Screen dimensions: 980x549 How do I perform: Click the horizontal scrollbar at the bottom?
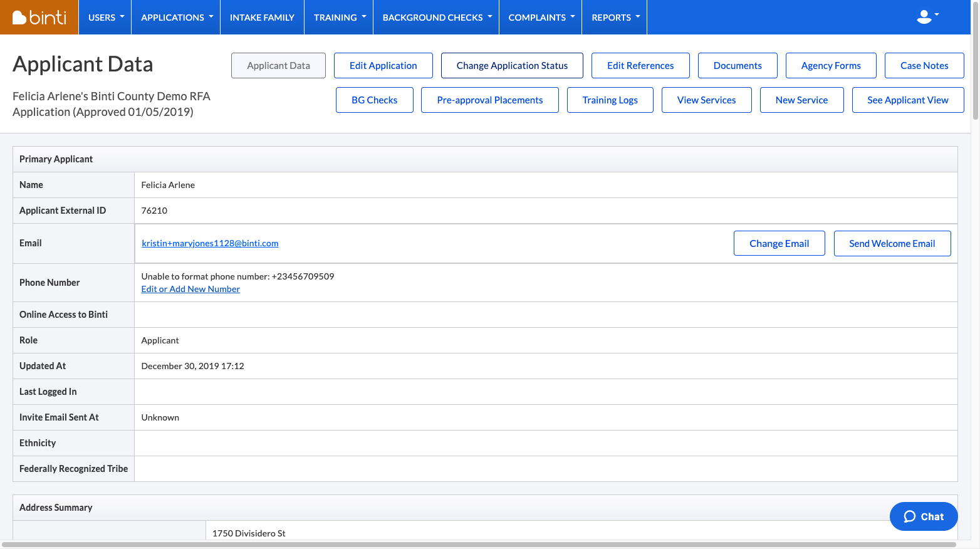(479, 545)
